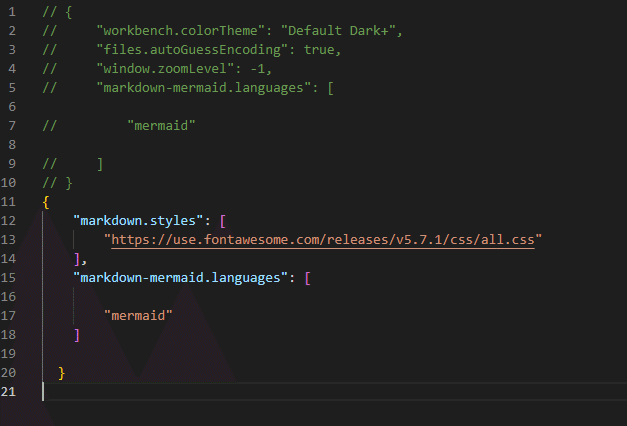
Task: Click the opening bracket on line 15
Action: [308, 278]
